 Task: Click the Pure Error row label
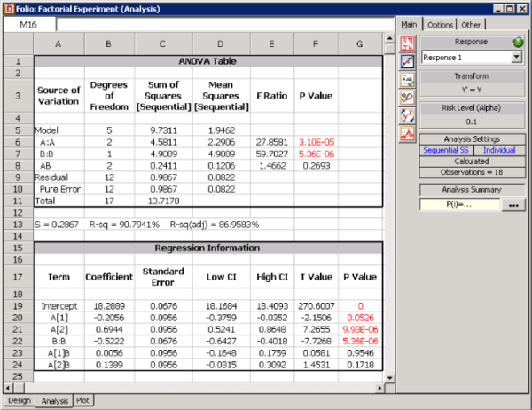[60, 189]
